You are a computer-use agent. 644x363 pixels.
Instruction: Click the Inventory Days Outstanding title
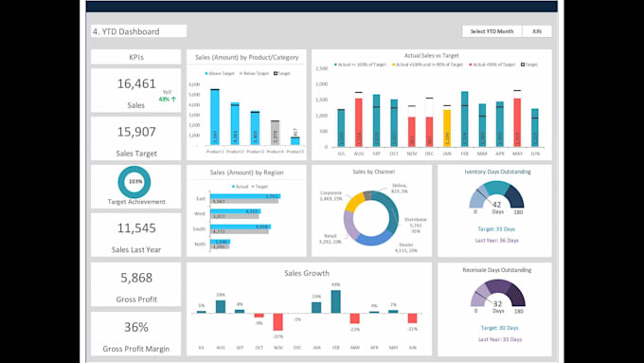(x=497, y=172)
